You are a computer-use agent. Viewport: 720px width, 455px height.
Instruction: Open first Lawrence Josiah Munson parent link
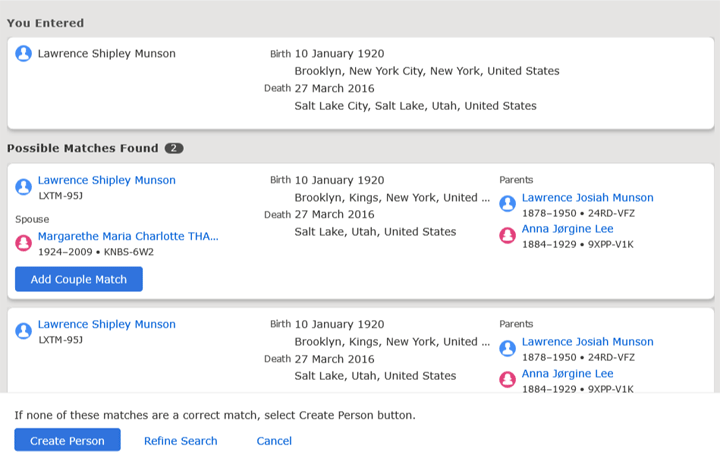point(587,197)
